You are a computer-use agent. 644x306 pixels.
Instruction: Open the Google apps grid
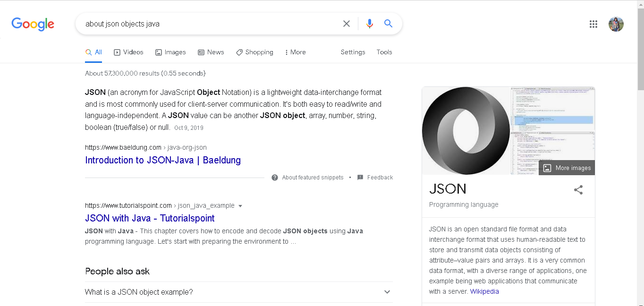tap(593, 24)
